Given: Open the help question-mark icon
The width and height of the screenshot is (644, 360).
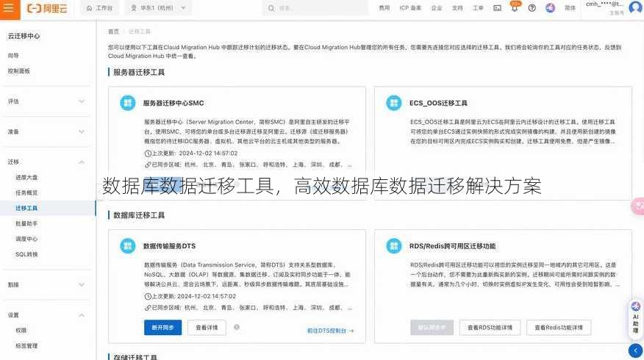Looking at the screenshot, I should click(532, 8).
